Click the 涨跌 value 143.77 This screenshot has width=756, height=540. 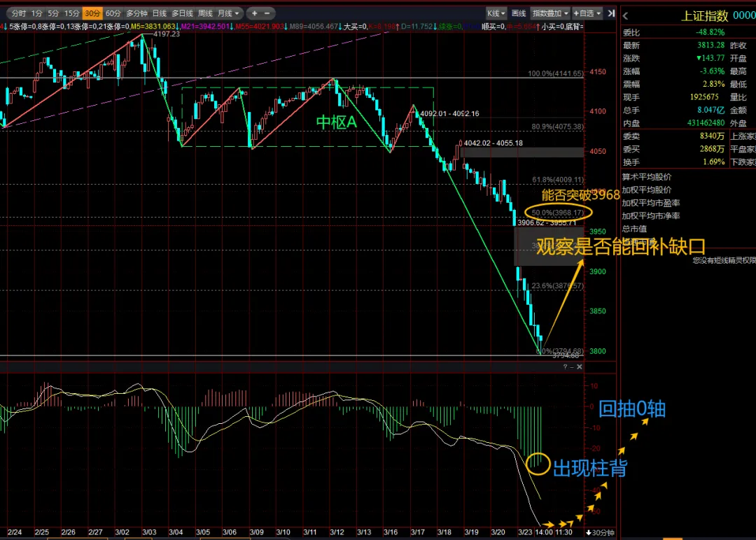(710, 58)
